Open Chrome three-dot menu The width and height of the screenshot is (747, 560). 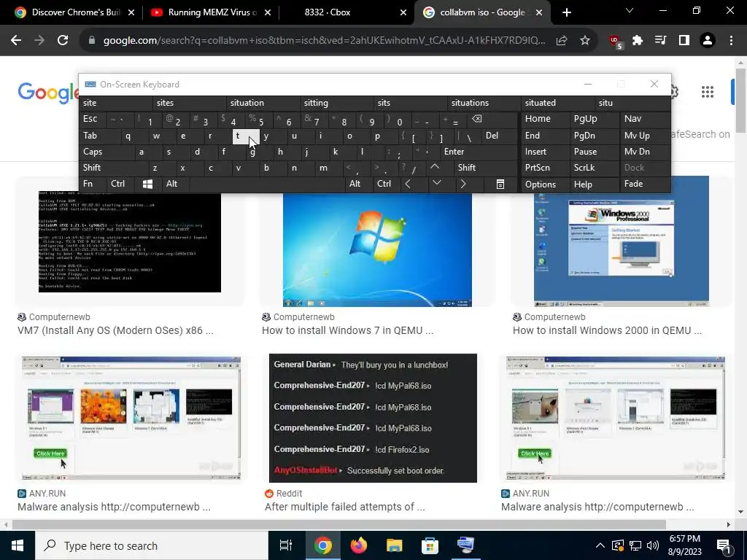coord(731,41)
